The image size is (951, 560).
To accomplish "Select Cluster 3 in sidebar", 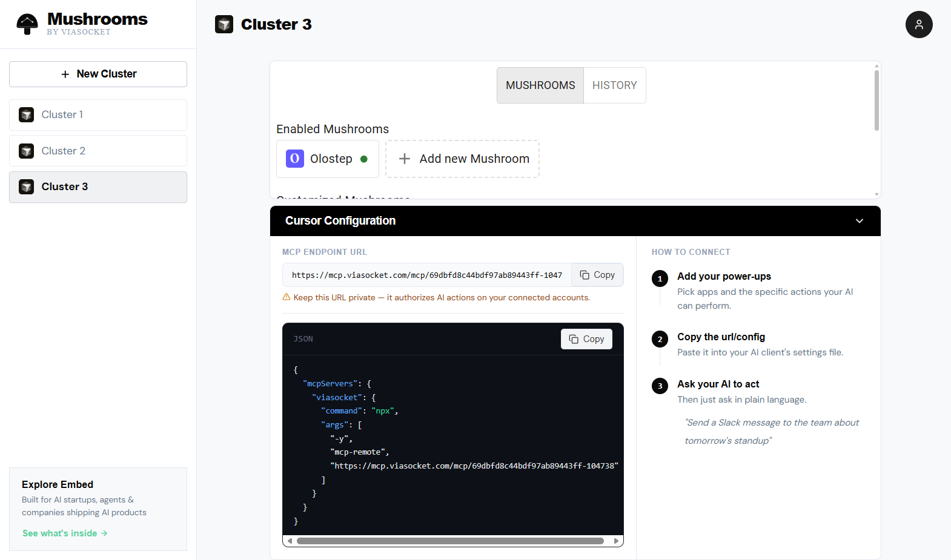I will pyautogui.click(x=98, y=186).
